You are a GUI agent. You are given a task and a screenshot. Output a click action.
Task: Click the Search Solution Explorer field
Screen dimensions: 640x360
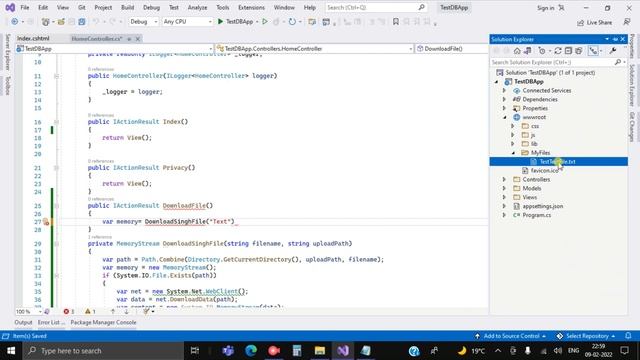coord(554,62)
